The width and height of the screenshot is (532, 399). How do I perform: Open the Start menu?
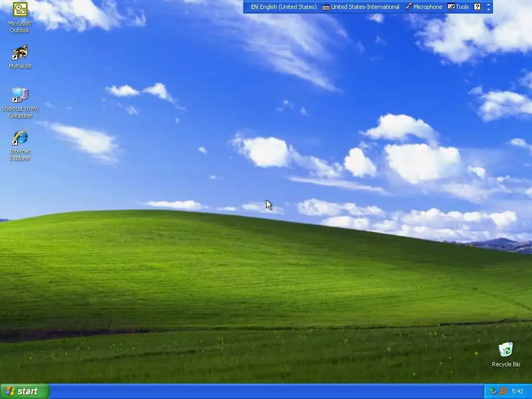click(25, 391)
